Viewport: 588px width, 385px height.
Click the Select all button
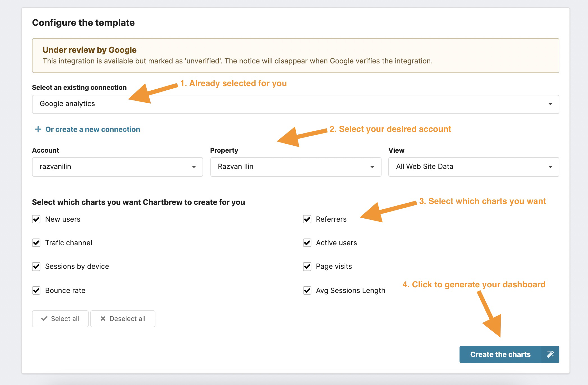(60, 318)
